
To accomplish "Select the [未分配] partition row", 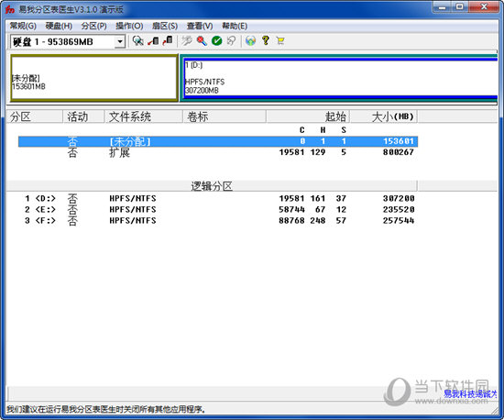I will [x=218, y=141].
